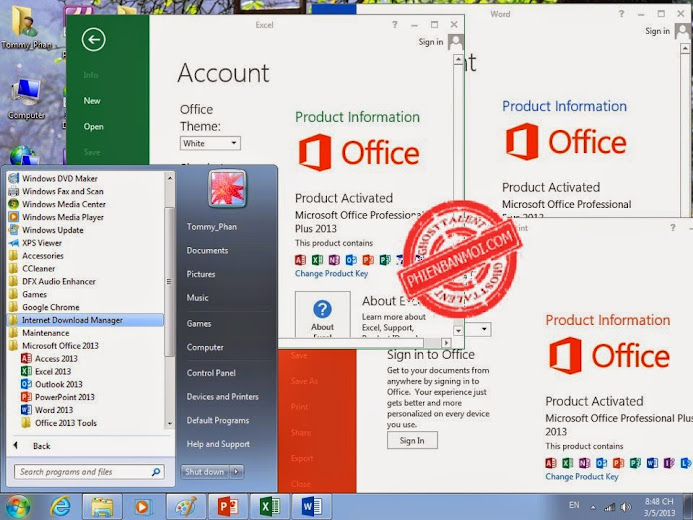The image size is (693, 520).
Task: Click the programs list scrollbar's down arrow
Action: 169,423
